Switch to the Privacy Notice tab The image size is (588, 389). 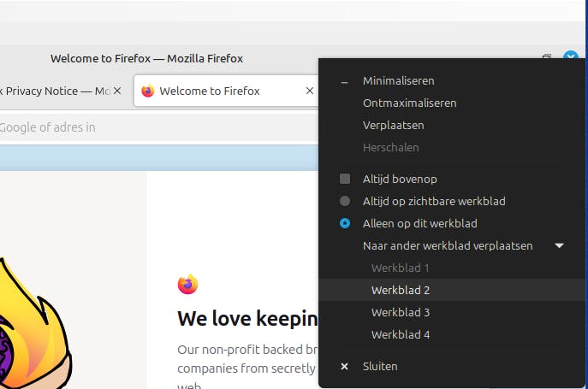pyautogui.click(x=56, y=91)
